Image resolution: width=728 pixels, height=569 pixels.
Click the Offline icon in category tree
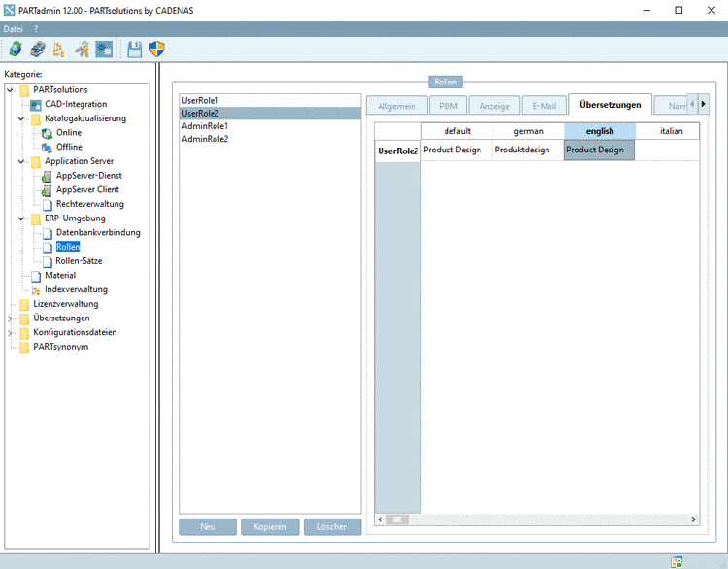click(47, 148)
